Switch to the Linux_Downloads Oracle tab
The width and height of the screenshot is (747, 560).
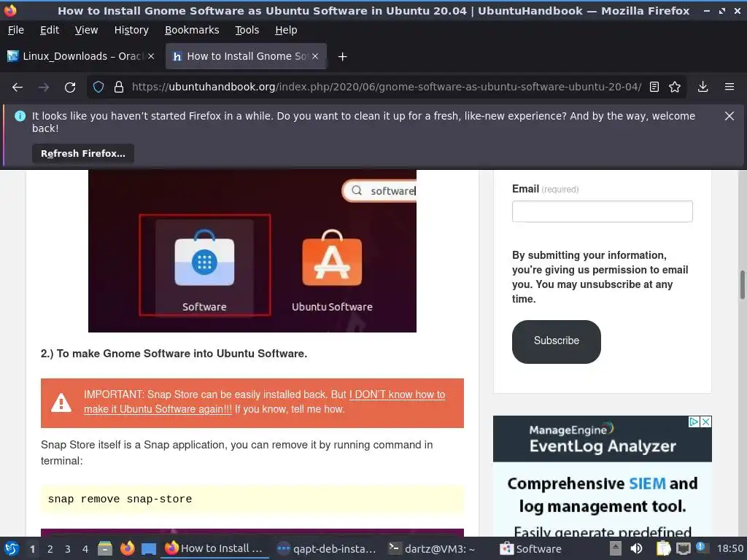point(81,56)
